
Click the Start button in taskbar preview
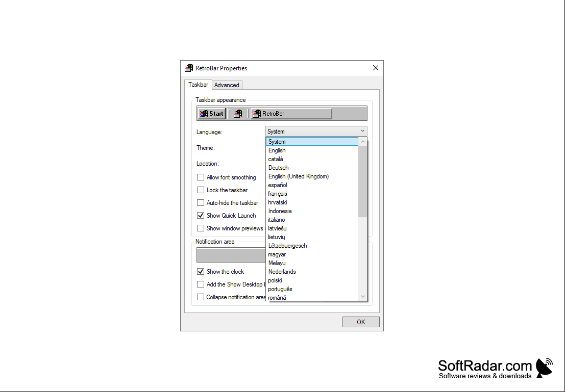(212, 114)
